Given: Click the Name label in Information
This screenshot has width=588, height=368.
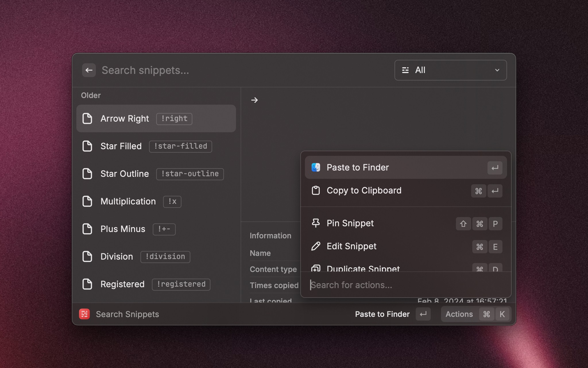Looking at the screenshot, I should coord(260,253).
